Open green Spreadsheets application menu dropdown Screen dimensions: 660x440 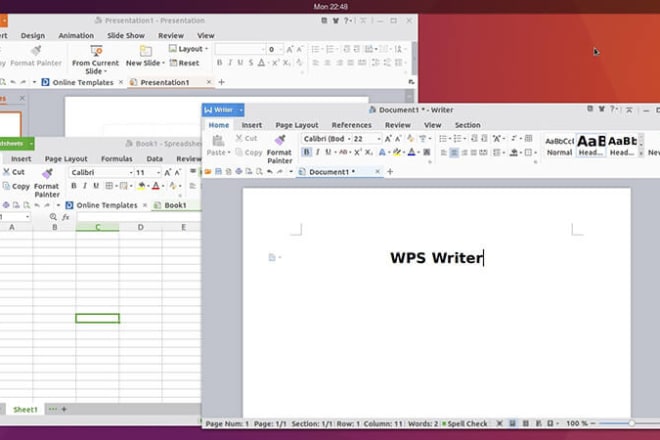31,144
